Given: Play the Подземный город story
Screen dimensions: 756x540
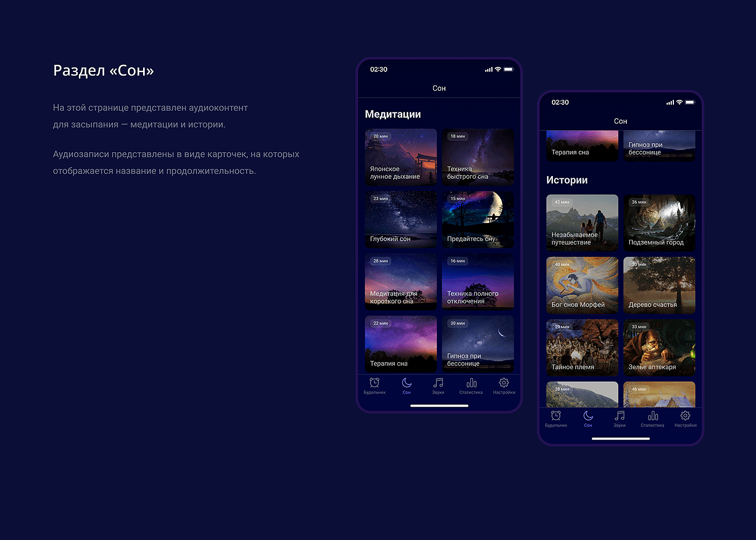Looking at the screenshot, I should tap(659, 223).
